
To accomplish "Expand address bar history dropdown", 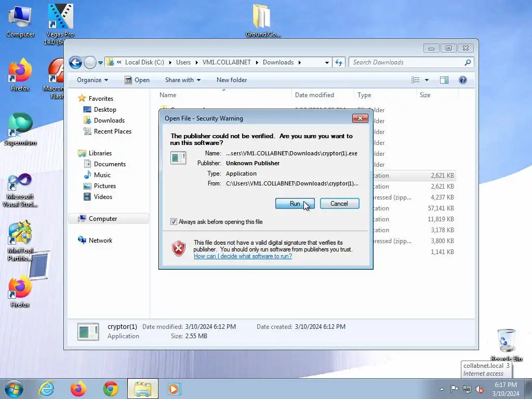I will point(327,63).
